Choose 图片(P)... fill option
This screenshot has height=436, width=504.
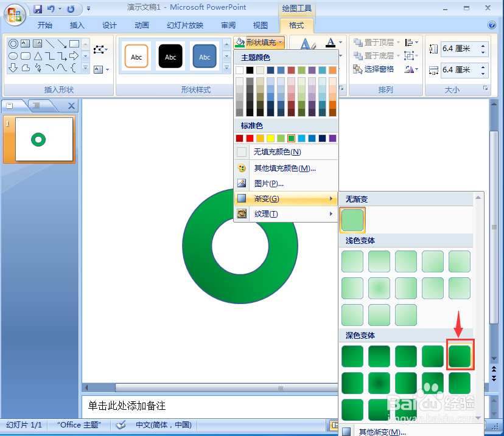pyautogui.click(x=286, y=184)
